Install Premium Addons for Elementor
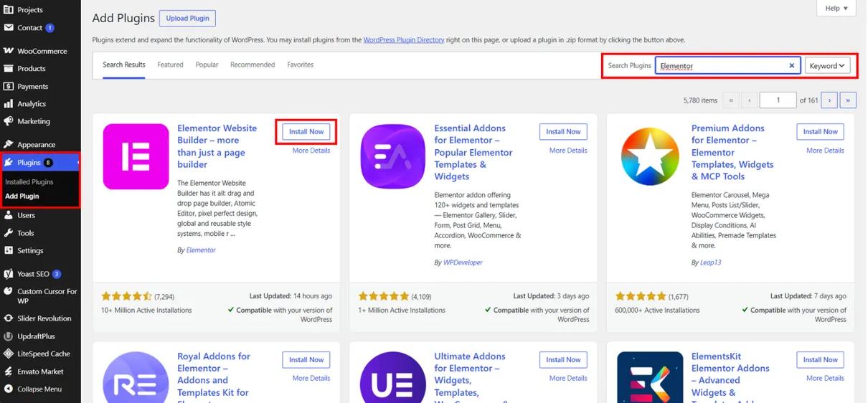Screen dimensions: 868x403 (x=820, y=132)
